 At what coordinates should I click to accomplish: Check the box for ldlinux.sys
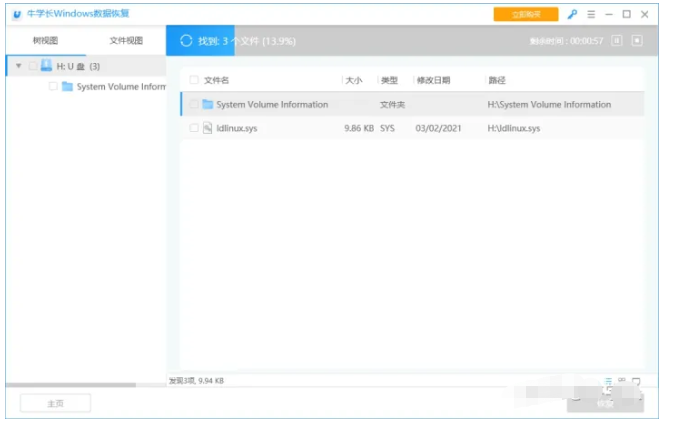(194, 128)
